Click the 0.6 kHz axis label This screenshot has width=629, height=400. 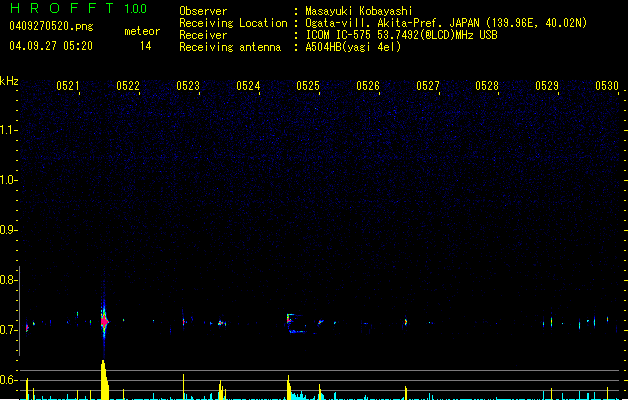pos(7,380)
